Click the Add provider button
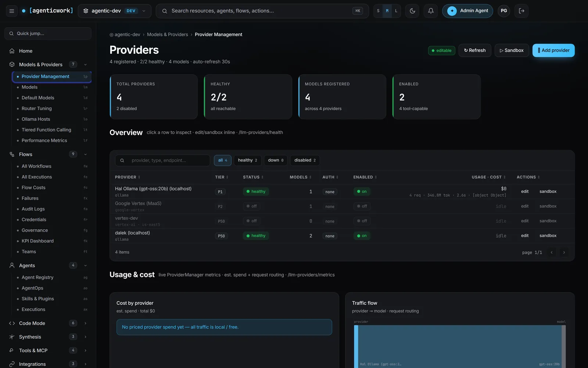 click(x=553, y=50)
